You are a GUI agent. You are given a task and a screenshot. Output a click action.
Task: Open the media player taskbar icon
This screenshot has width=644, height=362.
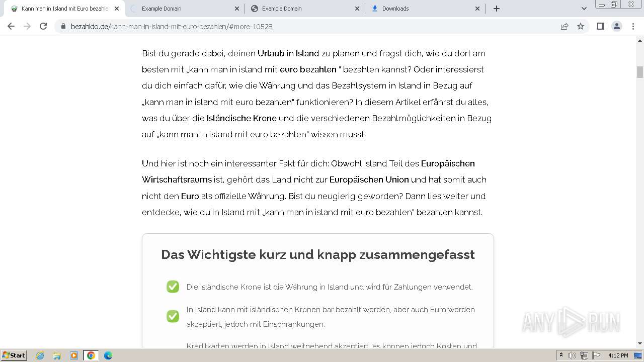click(74, 355)
